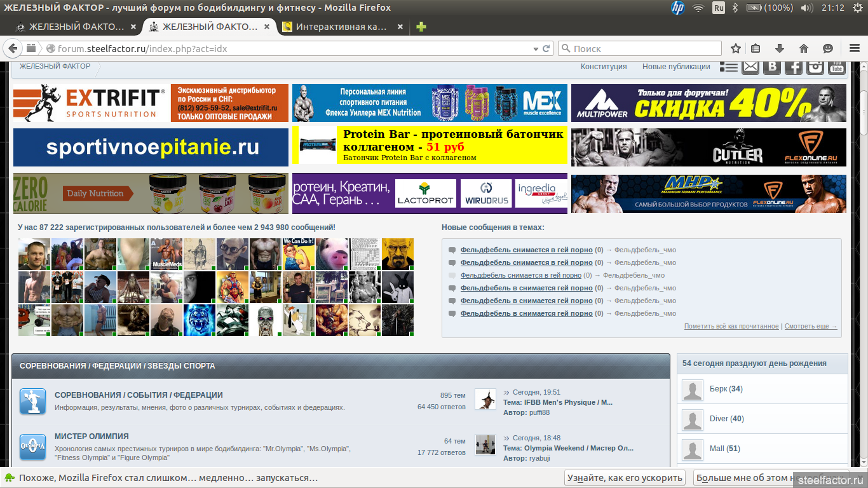Open the Ru keyboard layout indicator

(x=719, y=8)
